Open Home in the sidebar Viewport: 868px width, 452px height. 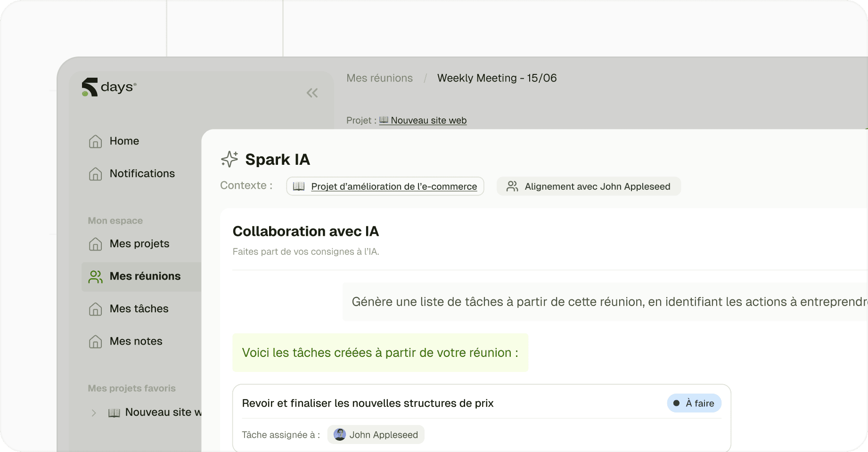124,141
